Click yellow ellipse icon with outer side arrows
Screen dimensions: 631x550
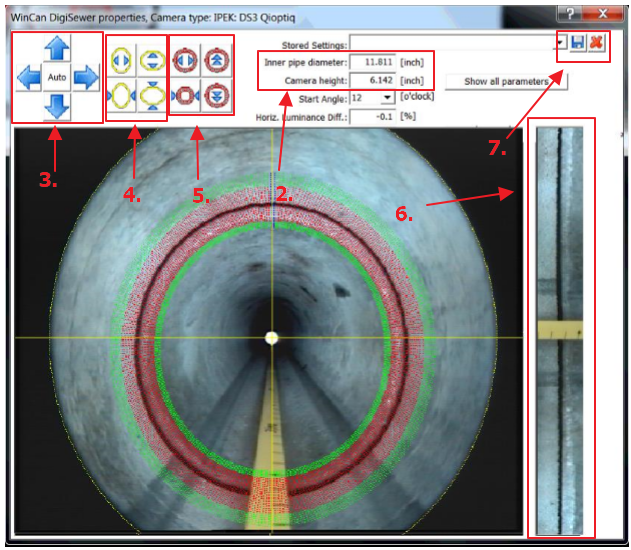121,95
